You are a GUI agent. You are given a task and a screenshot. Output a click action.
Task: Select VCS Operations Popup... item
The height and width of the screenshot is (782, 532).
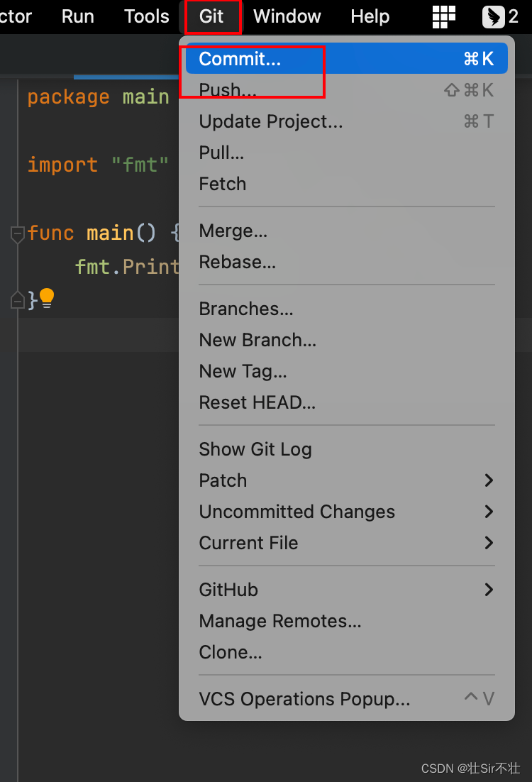pos(347,699)
